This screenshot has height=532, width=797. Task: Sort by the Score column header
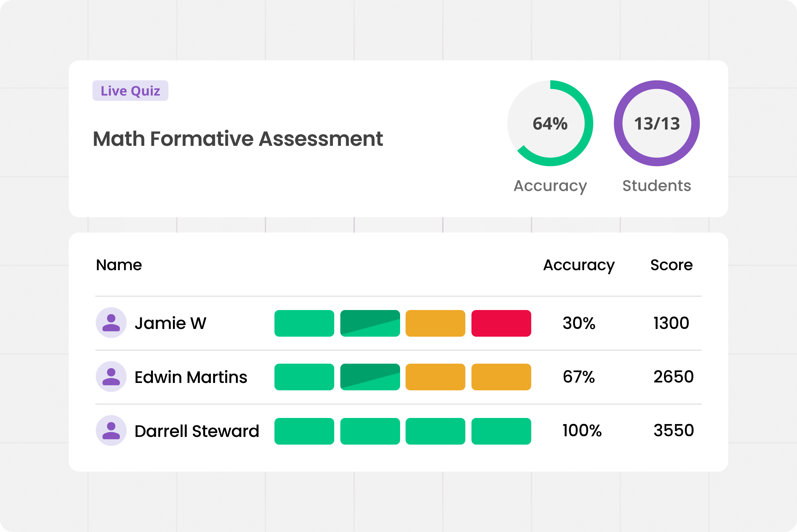[x=671, y=265]
